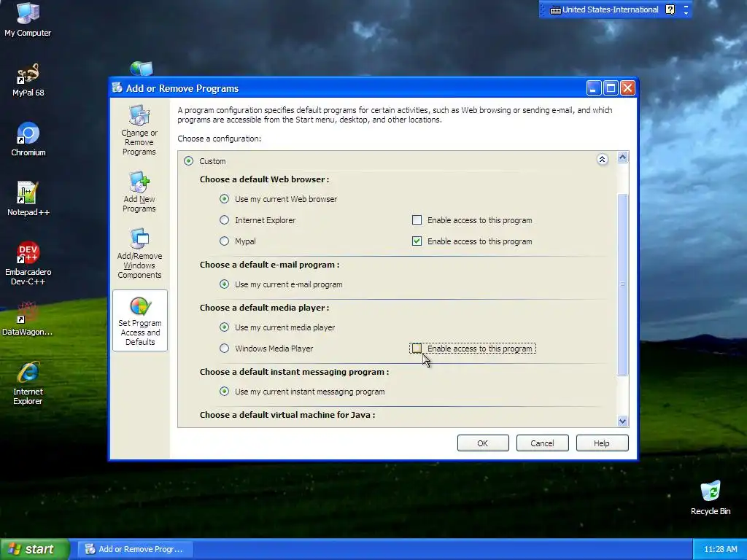Click Choose a default media player heading

(x=264, y=308)
